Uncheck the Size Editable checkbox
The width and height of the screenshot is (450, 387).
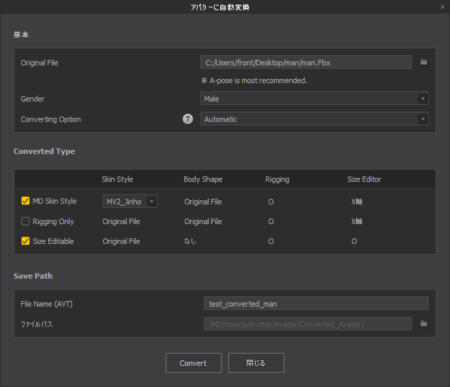[x=25, y=241]
